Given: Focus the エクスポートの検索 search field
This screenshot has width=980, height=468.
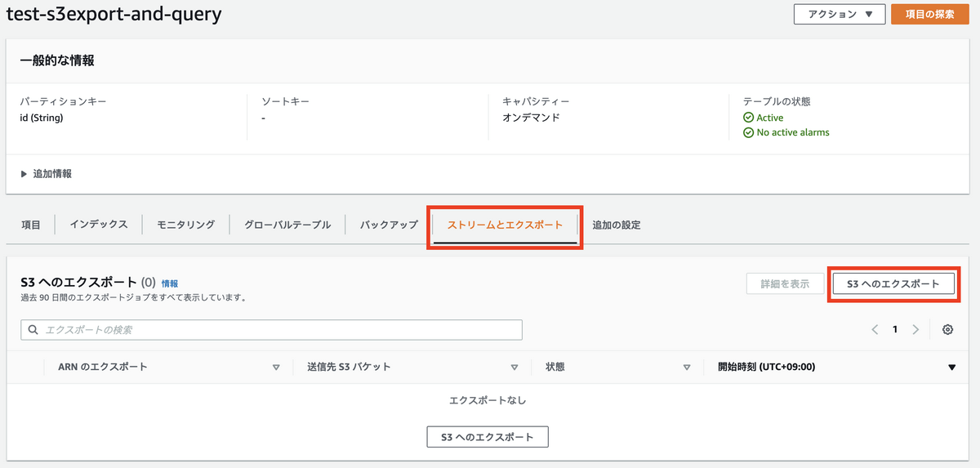Looking at the screenshot, I should point(271,330).
